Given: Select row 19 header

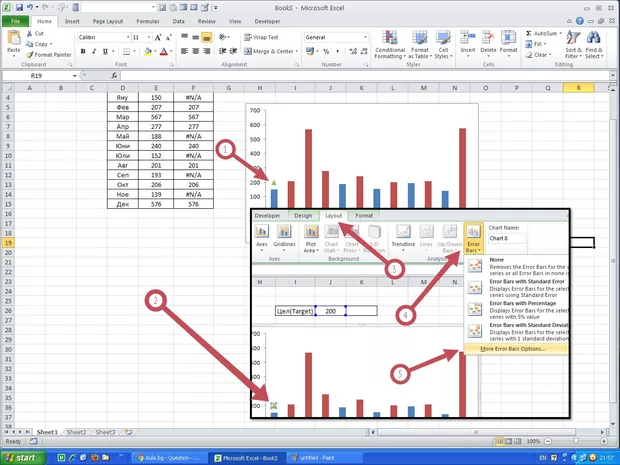Looking at the screenshot, I should [x=8, y=243].
